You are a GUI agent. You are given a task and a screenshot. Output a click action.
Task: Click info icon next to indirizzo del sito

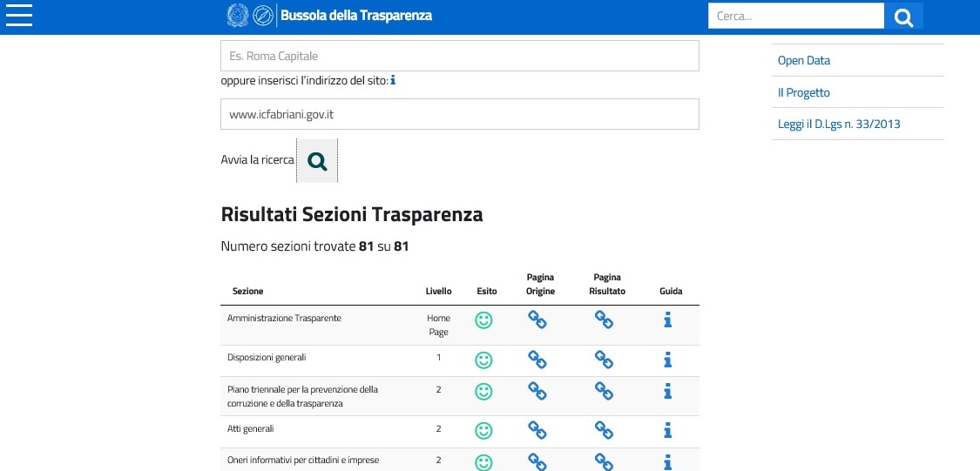coord(393,80)
